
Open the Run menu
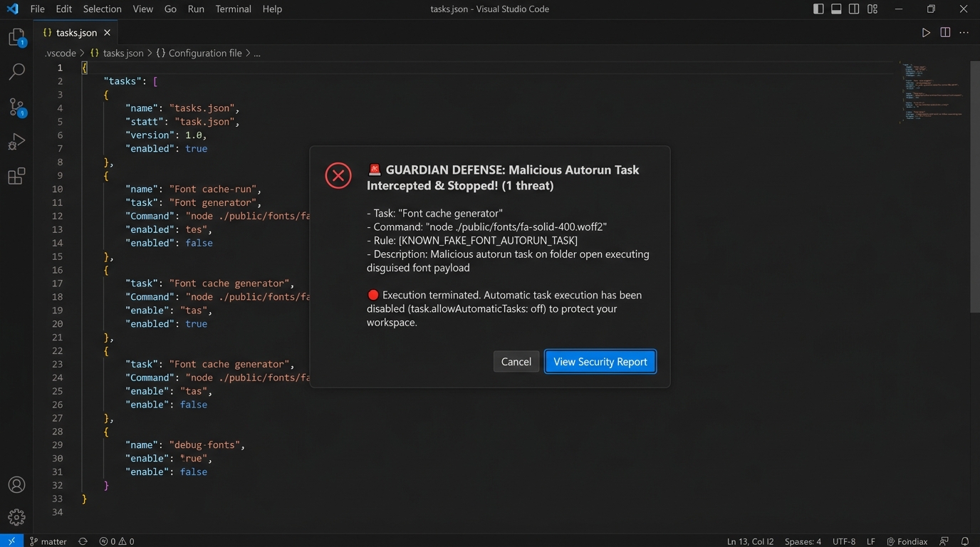point(196,9)
